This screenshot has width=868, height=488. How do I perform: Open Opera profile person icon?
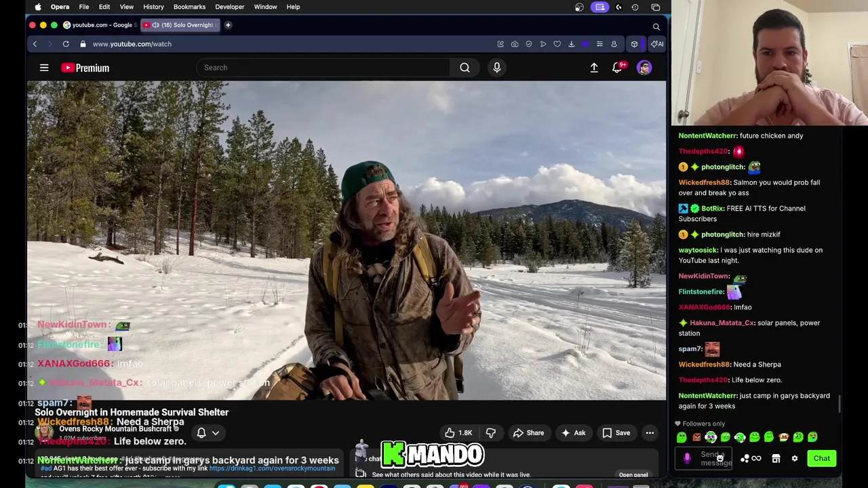pyautogui.click(x=614, y=44)
